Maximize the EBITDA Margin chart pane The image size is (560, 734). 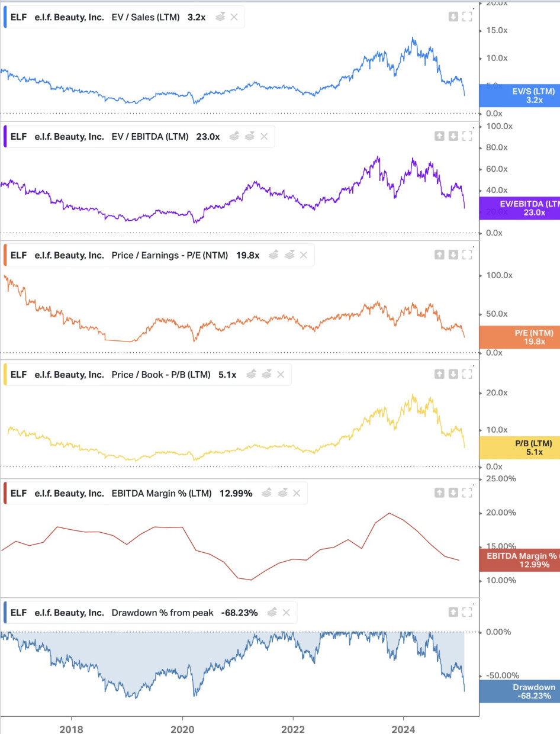(468, 492)
